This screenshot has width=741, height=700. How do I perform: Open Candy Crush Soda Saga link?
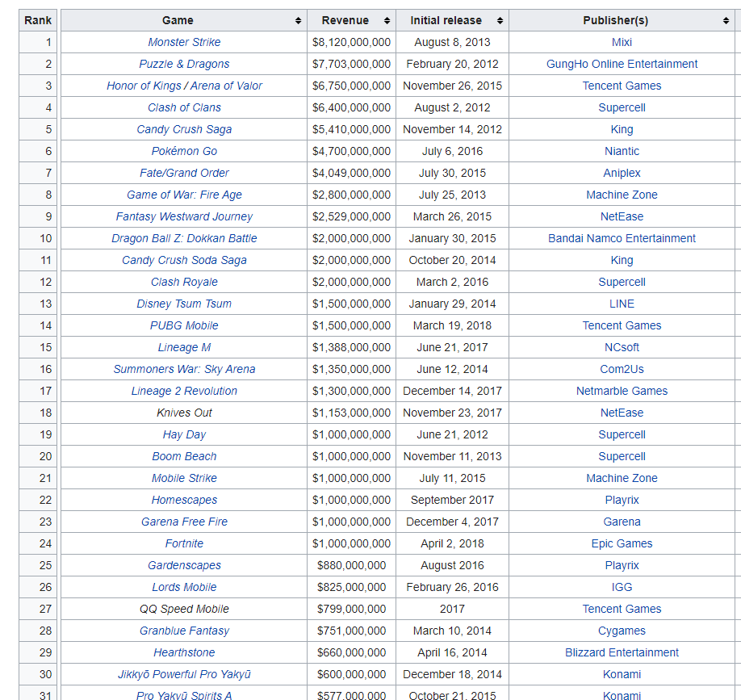pyautogui.click(x=184, y=259)
